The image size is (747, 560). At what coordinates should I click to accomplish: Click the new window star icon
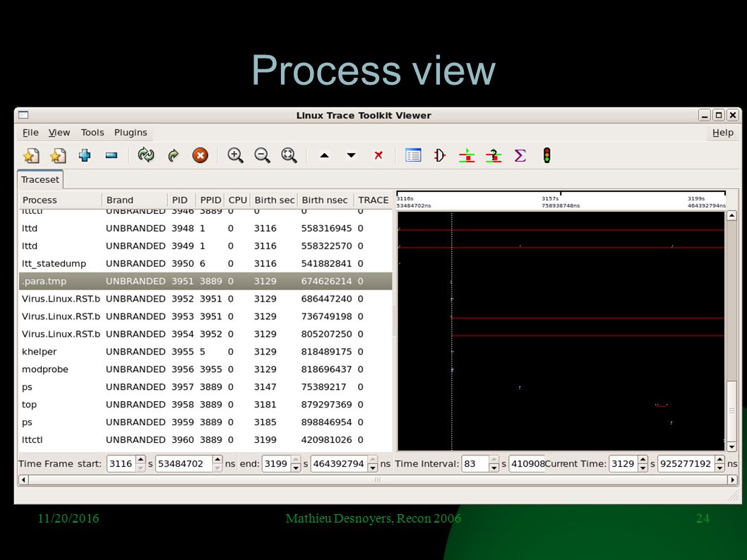click(x=31, y=155)
